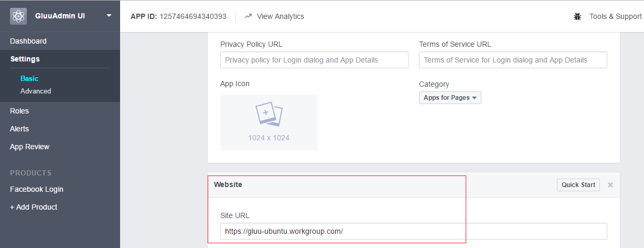Image resolution: width=644 pixels, height=248 pixels.
Task: Switch to Advanced settings
Action: (x=36, y=91)
